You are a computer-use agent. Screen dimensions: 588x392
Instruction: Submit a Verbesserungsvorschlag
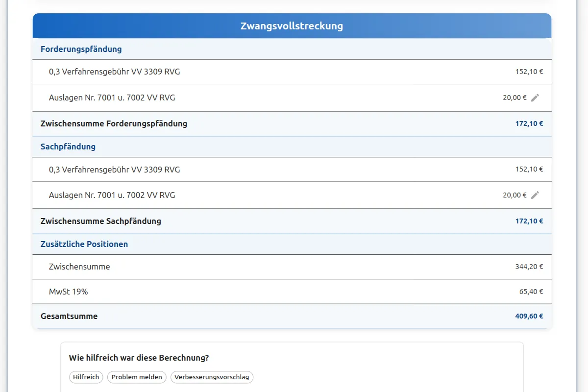point(212,377)
